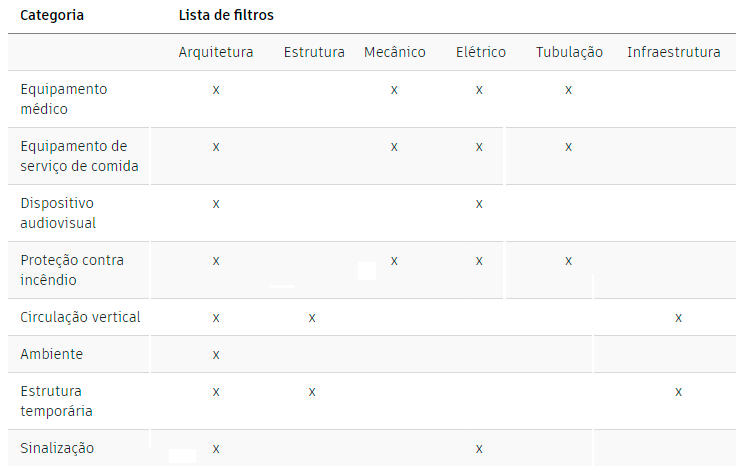This screenshot has height=471, width=736.
Task: Click the Infraestrutura column heading
Action: coord(673,52)
